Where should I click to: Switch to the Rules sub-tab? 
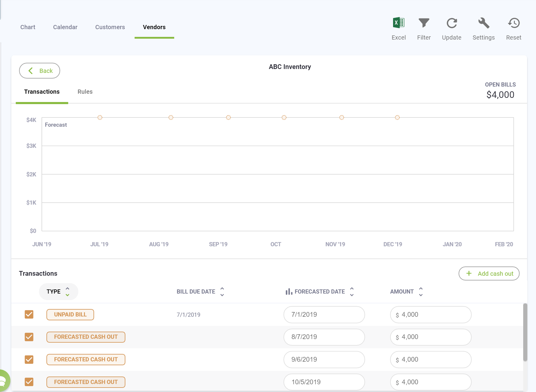pos(85,92)
